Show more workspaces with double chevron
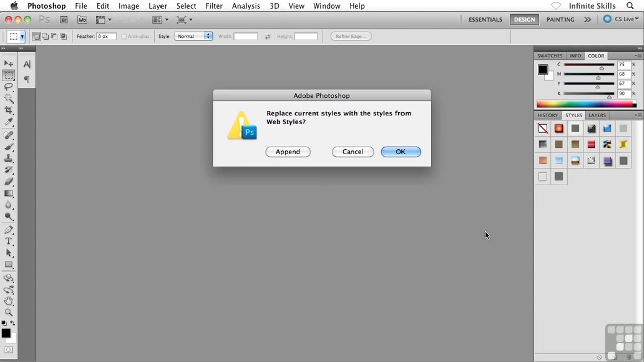This screenshot has width=644, height=362. (x=587, y=19)
